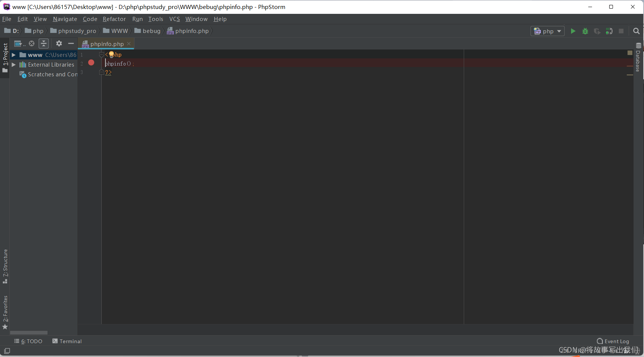
Task: Open the 7: Structure tool window
Action: [x=5, y=266]
